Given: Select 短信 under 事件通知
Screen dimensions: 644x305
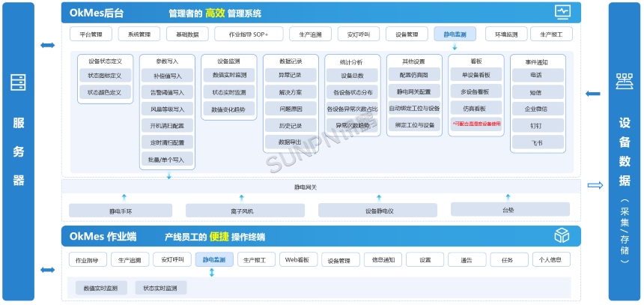Looking at the screenshot, I should 538,92.
